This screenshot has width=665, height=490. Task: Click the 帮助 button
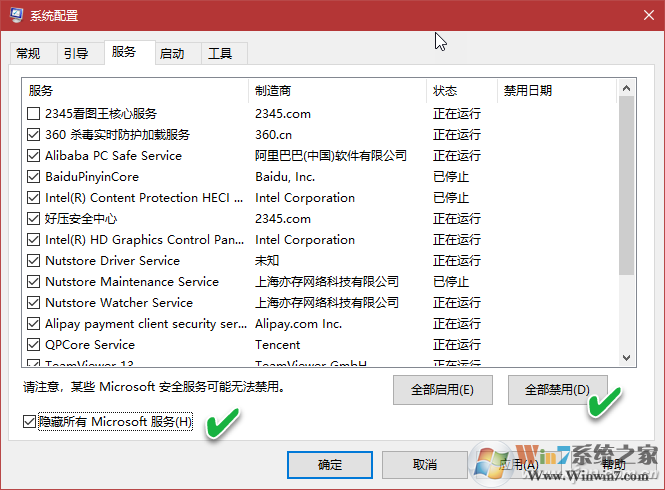(613, 465)
